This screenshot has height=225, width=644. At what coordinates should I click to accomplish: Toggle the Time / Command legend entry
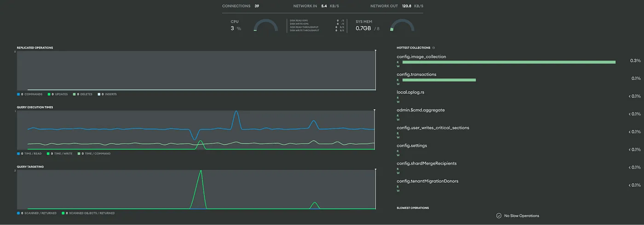click(x=97, y=154)
